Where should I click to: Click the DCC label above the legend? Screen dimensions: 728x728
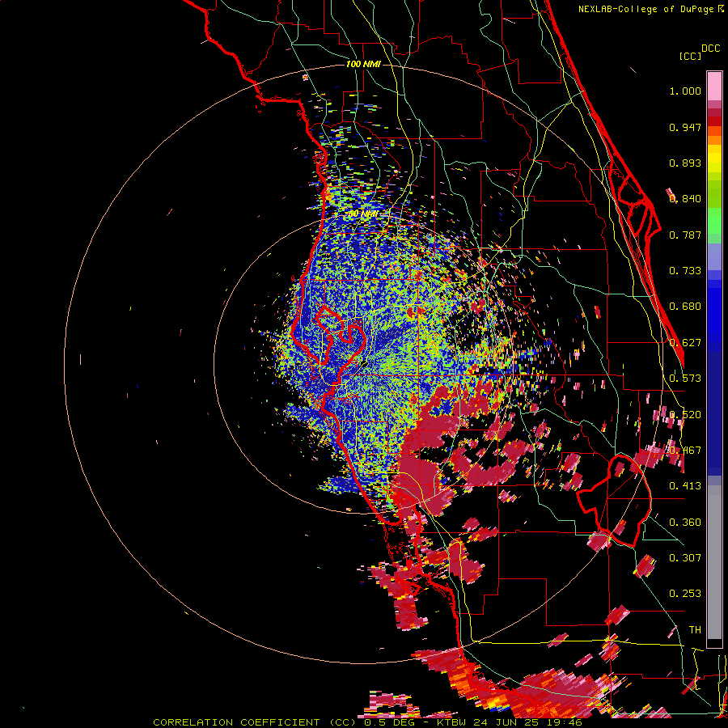tap(711, 49)
